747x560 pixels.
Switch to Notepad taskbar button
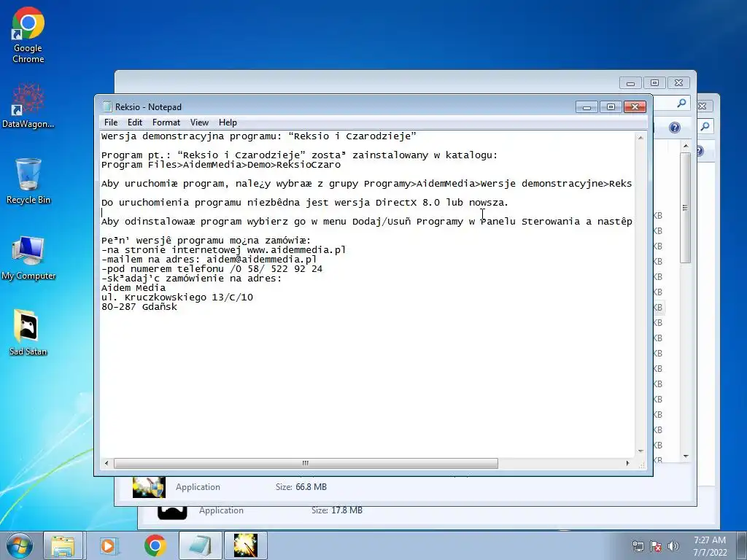[x=201, y=545]
